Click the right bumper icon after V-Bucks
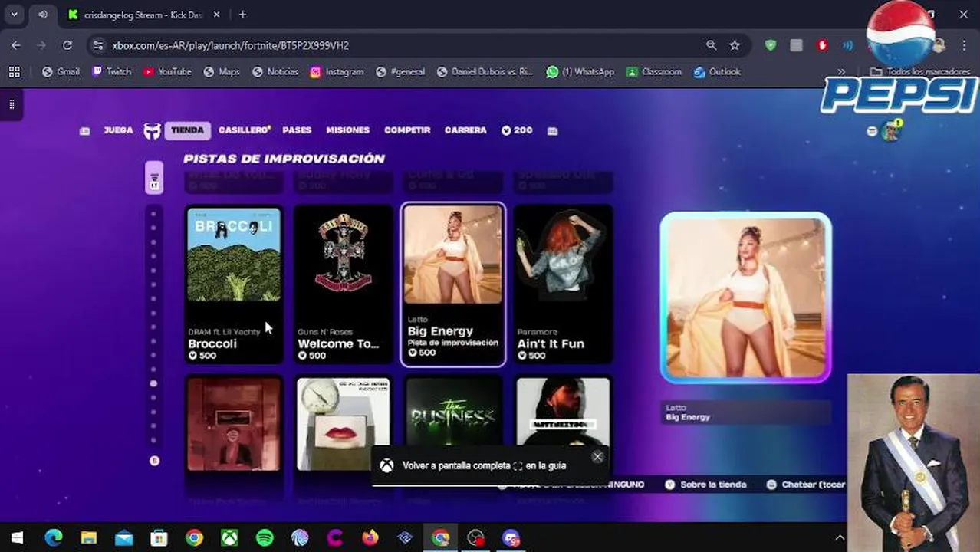Image resolution: width=980 pixels, height=552 pixels. click(x=552, y=131)
